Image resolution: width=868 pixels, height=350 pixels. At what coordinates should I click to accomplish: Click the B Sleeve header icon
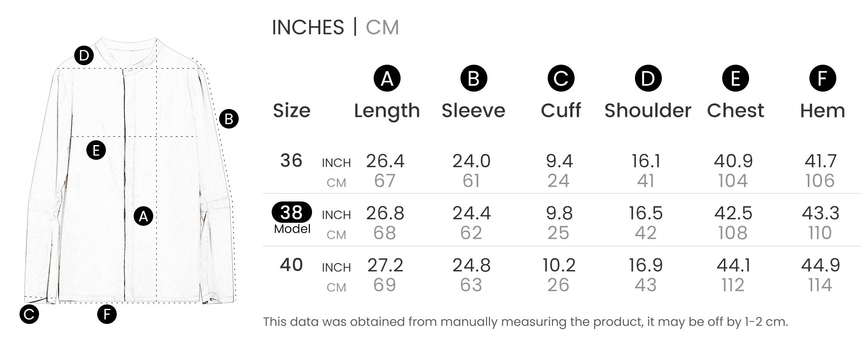(473, 79)
